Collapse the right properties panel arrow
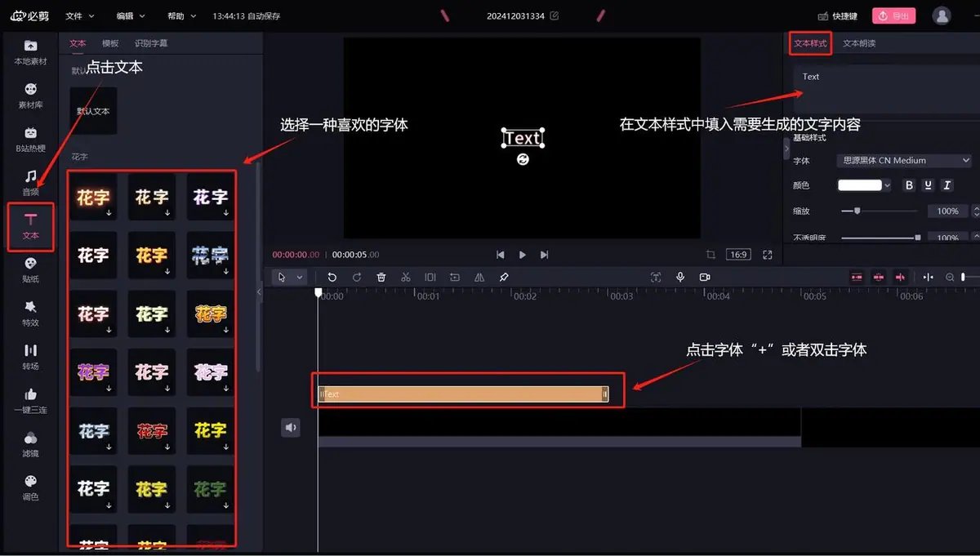Viewport: 980px width, 556px height. [787, 149]
